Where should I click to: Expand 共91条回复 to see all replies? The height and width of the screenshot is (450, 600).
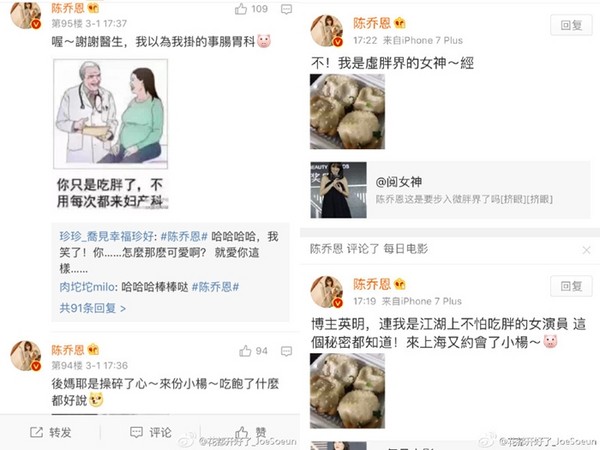[x=93, y=308]
